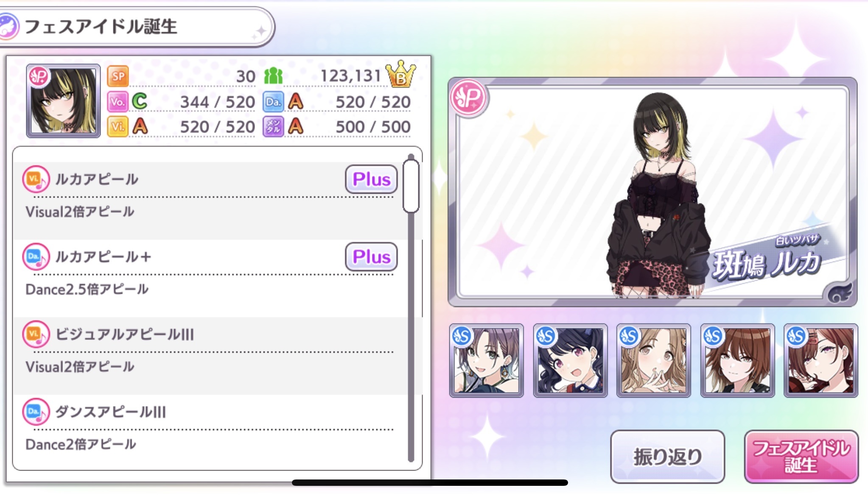Image resolution: width=868 pixels, height=496 pixels.
Task: Click the Vo. vocal stat icon
Action: tap(118, 102)
